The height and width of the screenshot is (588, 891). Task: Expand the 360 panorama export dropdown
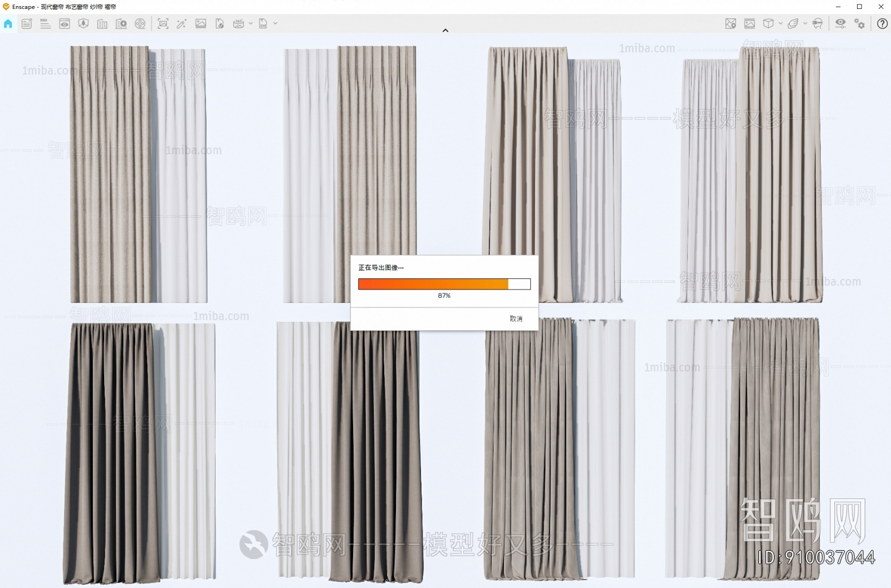click(249, 24)
